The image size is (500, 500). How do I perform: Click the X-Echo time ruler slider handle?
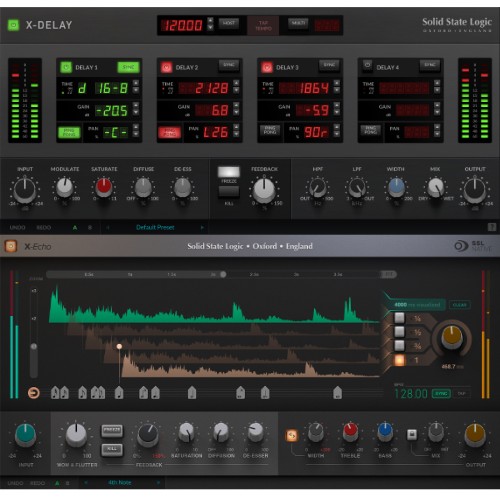point(223,274)
